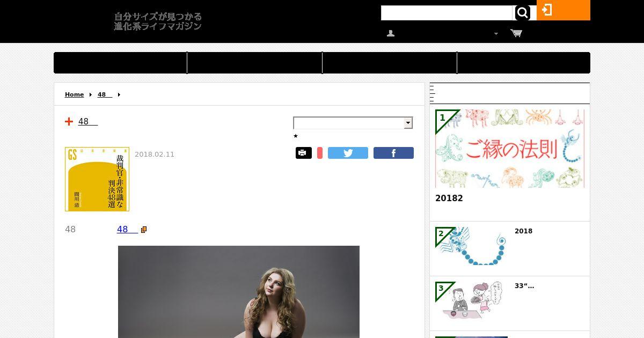
Task: Open the blue '48' book link
Action: (x=127, y=230)
